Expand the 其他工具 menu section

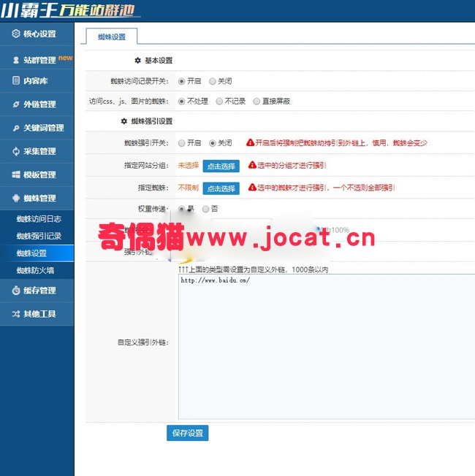point(37,314)
